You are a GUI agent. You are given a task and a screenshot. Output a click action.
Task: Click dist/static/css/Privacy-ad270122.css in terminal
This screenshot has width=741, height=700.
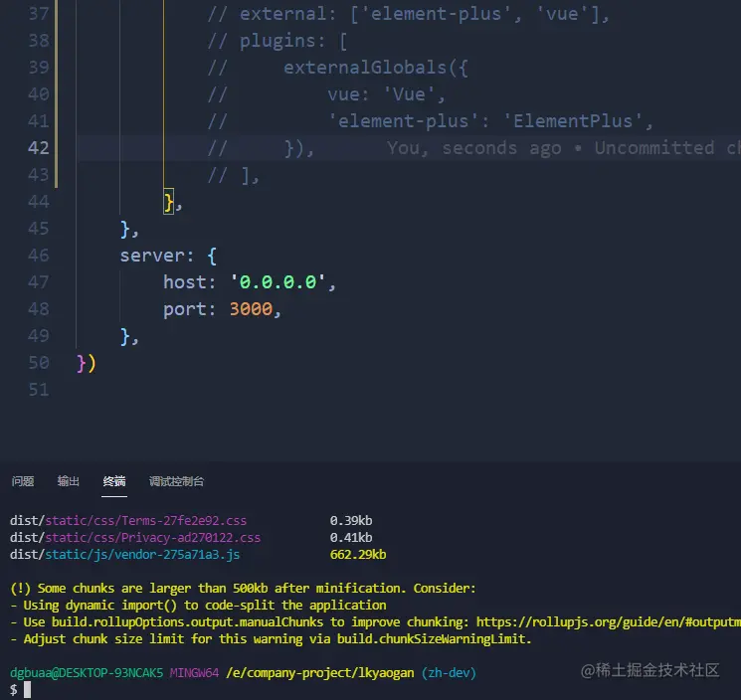click(x=135, y=538)
